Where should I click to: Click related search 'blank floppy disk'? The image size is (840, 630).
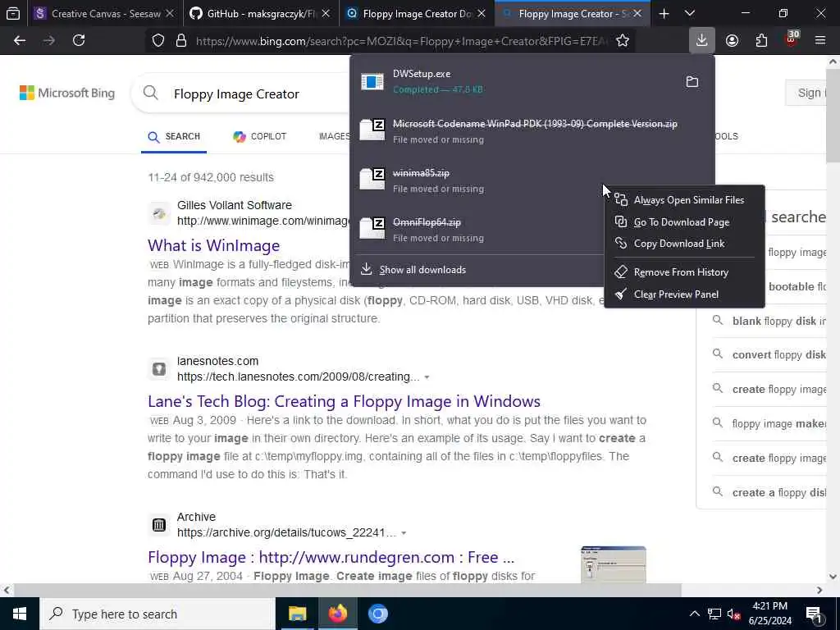coord(769,321)
